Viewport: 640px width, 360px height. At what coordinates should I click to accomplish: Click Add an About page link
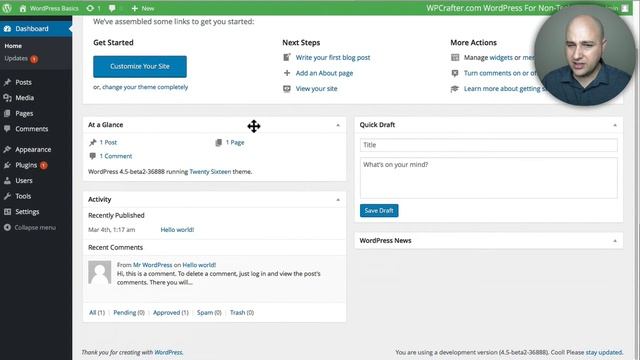(x=324, y=73)
